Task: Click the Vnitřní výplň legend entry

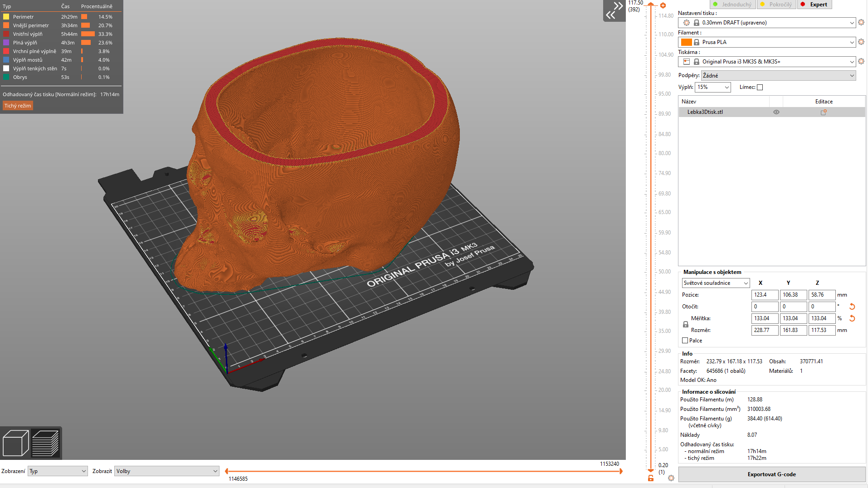Action: point(28,34)
